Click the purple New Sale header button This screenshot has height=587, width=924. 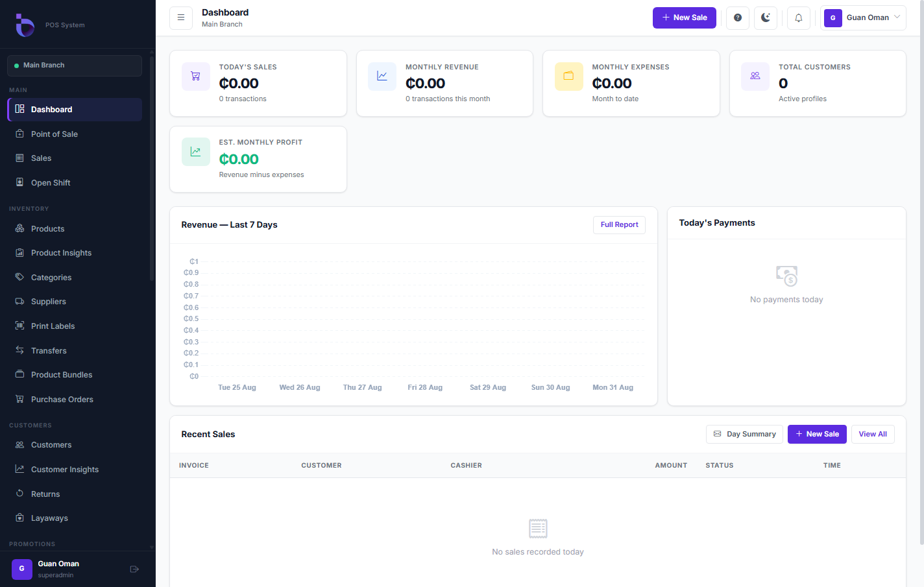tap(685, 18)
